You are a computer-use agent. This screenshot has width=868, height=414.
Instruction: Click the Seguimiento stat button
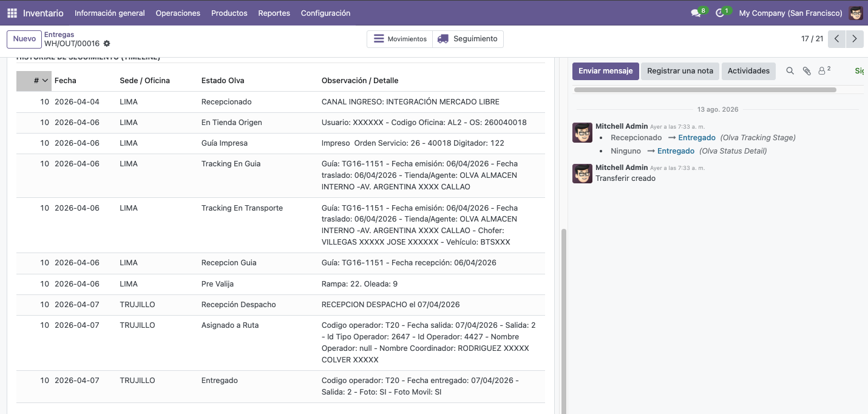(468, 39)
